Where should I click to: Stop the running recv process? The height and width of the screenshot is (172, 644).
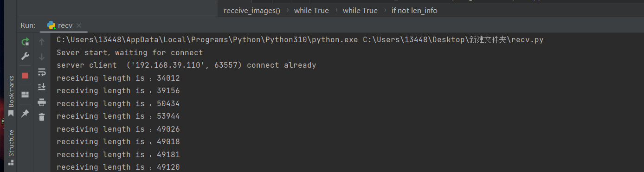click(25, 76)
